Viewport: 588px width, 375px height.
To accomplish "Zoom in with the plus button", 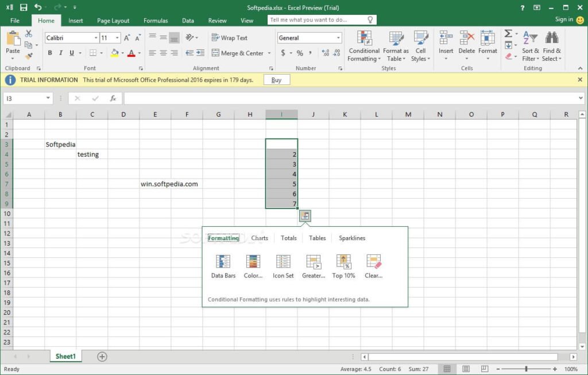I will click(x=555, y=369).
